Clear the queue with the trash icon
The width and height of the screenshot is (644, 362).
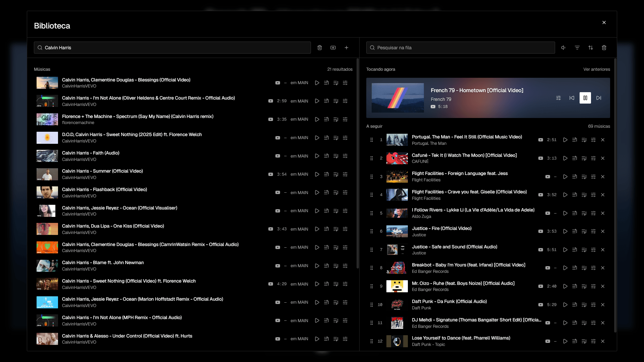tap(604, 48)
